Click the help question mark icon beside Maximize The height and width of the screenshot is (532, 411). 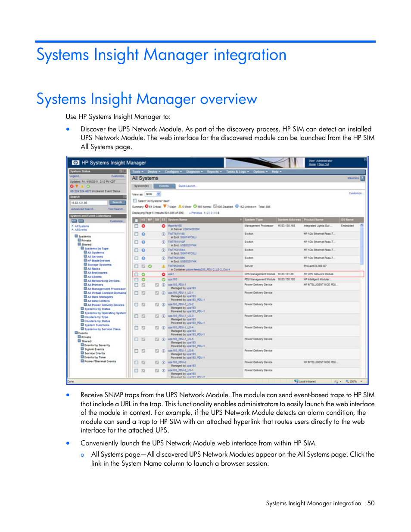tap(362, 178)
